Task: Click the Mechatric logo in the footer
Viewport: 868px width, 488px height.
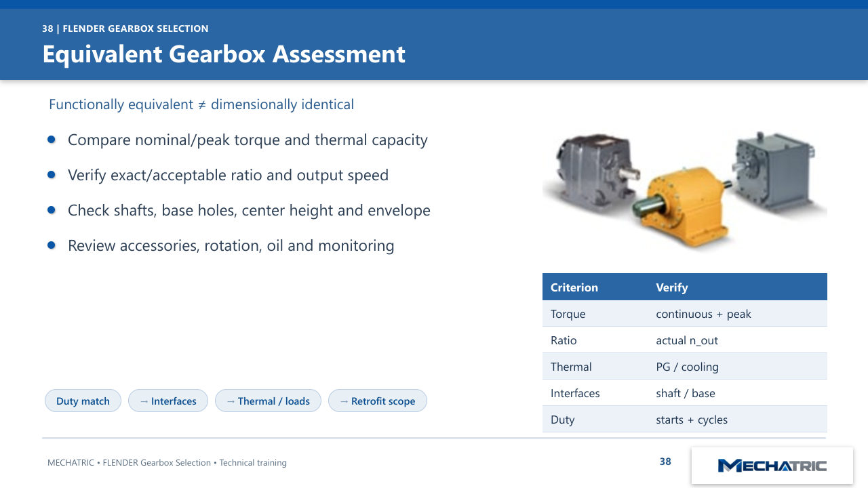Action: point(772,466)
